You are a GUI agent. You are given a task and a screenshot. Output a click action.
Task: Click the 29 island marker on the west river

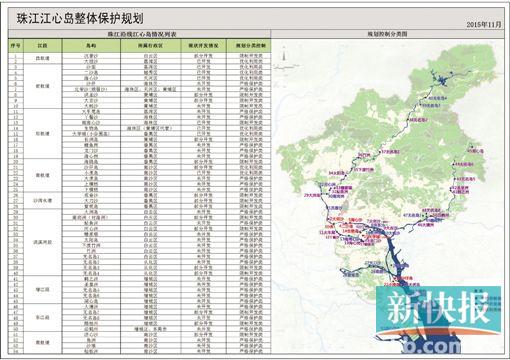point(312,195)
